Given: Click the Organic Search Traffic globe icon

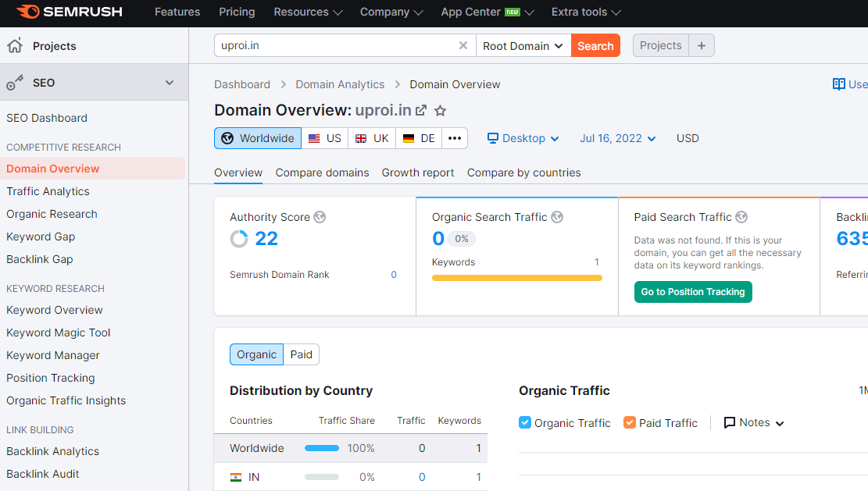Looking at the screenshot, I should point(558,217).
